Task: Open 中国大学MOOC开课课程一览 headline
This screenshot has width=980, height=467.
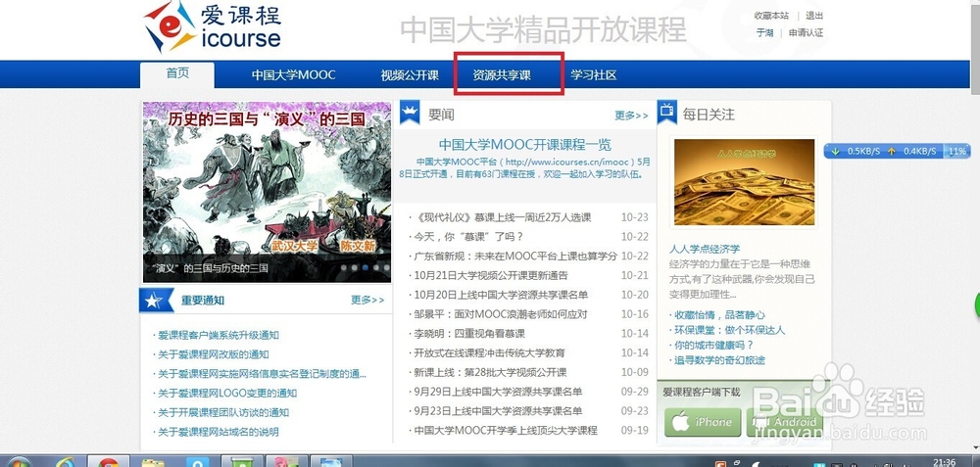Action: tap(524, 145)
